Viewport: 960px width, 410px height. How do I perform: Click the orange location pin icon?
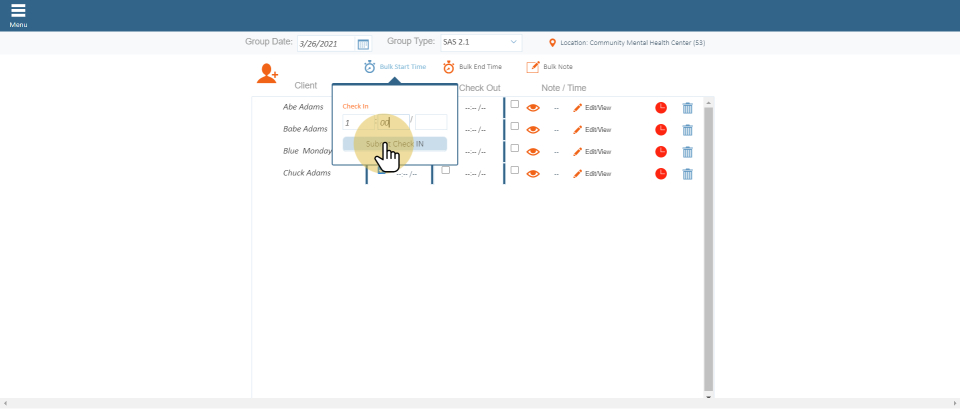point(553,43)
